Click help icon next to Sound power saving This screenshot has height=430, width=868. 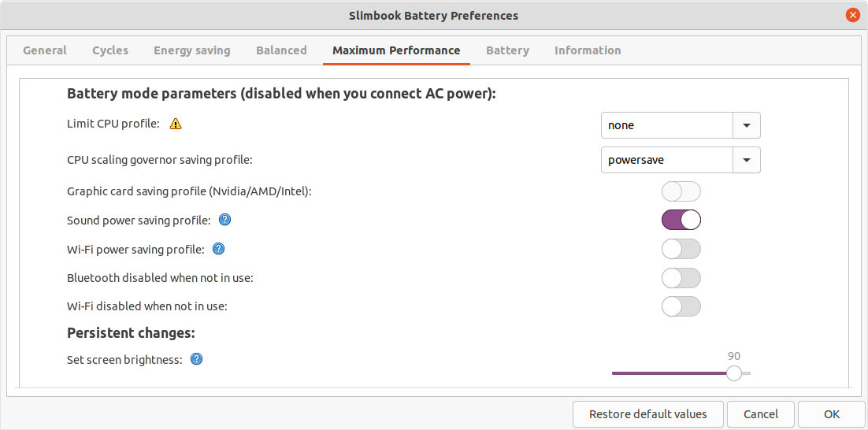pyautogui.click(x=224, y=220)
